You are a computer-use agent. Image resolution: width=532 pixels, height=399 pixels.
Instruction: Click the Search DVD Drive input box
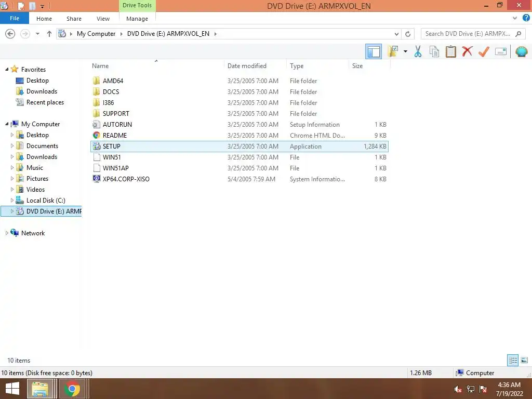click(x=473, y=34)
